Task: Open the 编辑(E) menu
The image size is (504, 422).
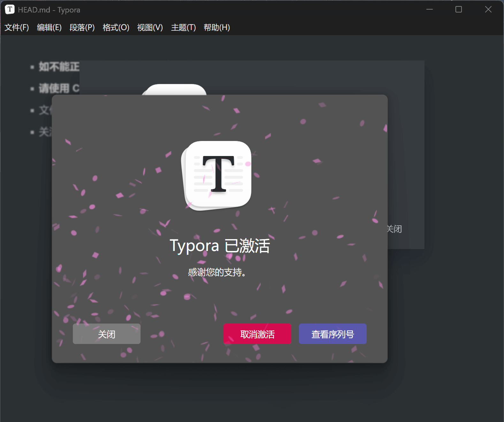Action: [x=49, y=27]
